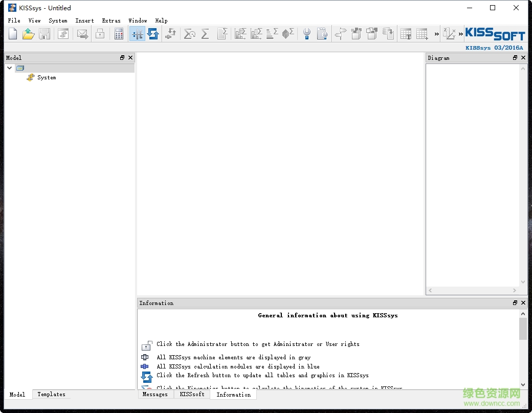
Task: Toggle the highlighted kinematics toolbar button
Action: tap(137, 34)
